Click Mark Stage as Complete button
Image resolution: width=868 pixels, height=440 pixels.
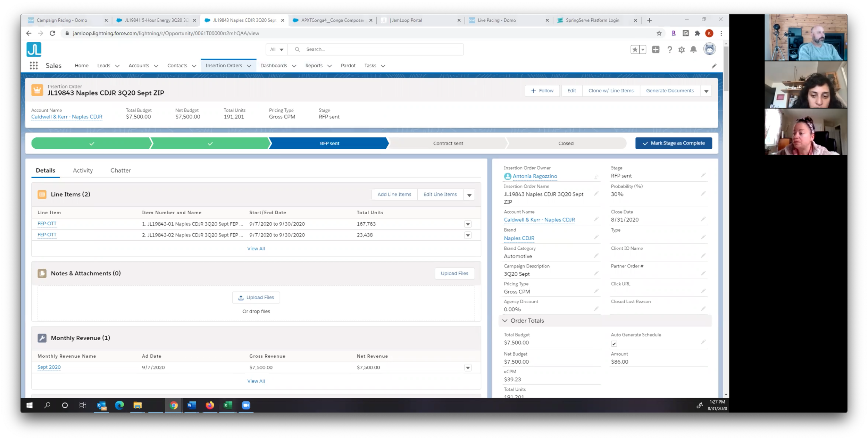(674, 143)
